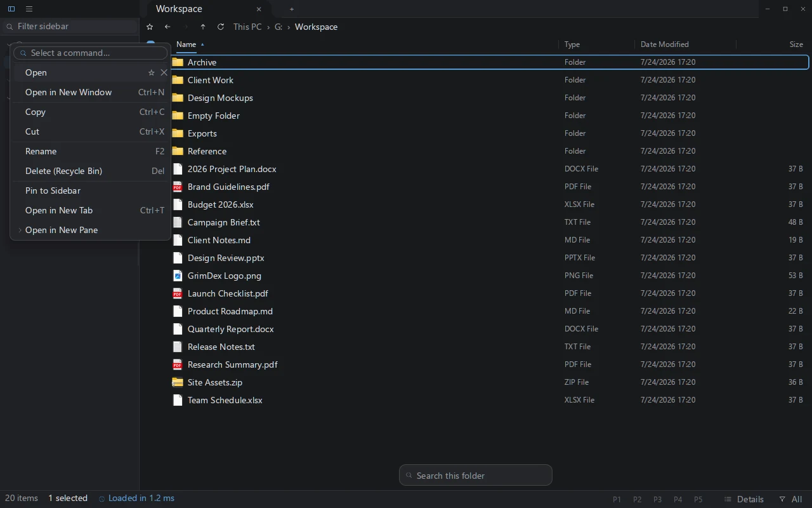Switch to pane preset P2

point(638,499)
